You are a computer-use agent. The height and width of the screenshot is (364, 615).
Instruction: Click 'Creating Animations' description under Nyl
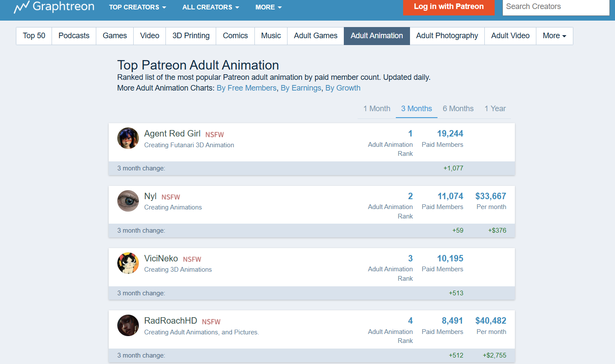(173, 207)
